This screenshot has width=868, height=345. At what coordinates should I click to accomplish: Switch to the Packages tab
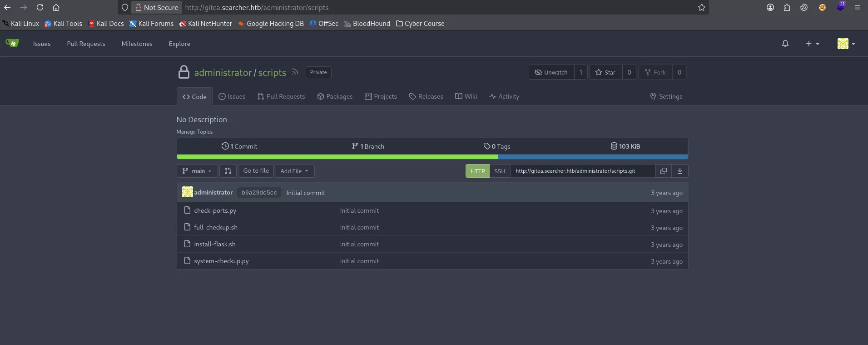(335, 96)
